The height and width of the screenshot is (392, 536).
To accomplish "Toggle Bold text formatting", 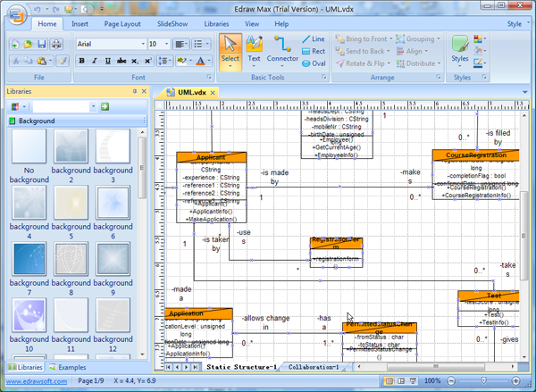I will pyautogui.click(x=81, y=61).
